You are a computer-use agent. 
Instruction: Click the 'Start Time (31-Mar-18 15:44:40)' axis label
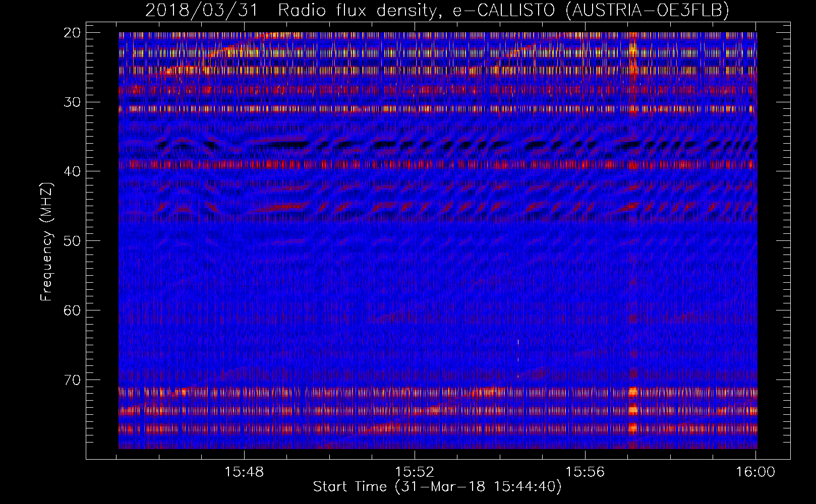pos(437,487)
